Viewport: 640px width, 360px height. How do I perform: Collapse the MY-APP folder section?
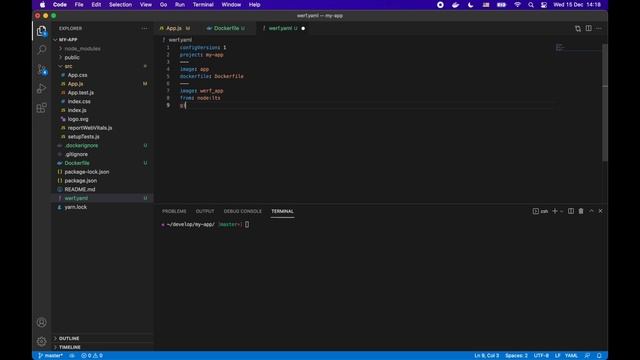[68, 40]
